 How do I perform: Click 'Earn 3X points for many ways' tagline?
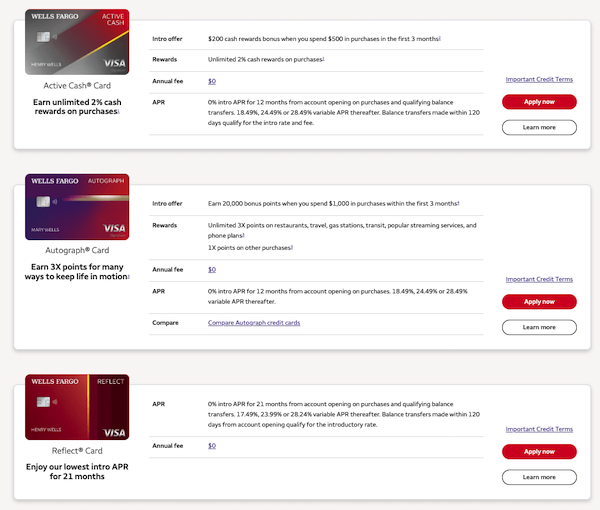click(77, 272)
